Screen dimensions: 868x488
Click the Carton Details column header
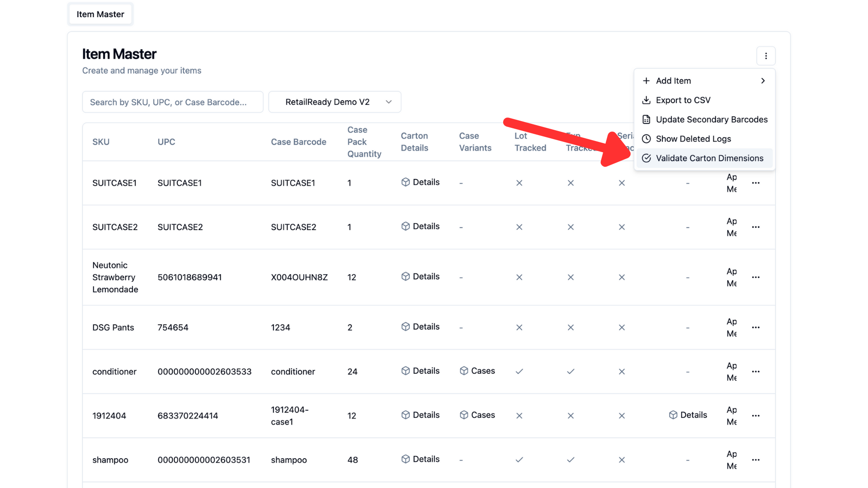tap(415, 142)
